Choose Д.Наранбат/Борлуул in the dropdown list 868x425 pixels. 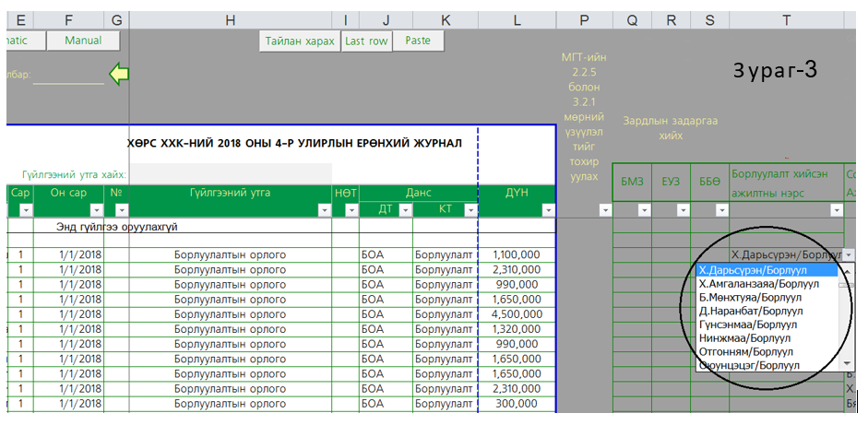tap(748, 311)
